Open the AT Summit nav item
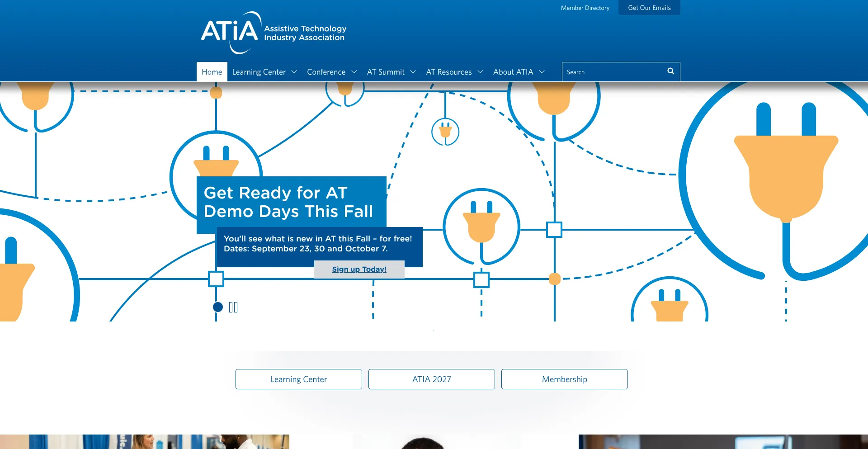 386,72
